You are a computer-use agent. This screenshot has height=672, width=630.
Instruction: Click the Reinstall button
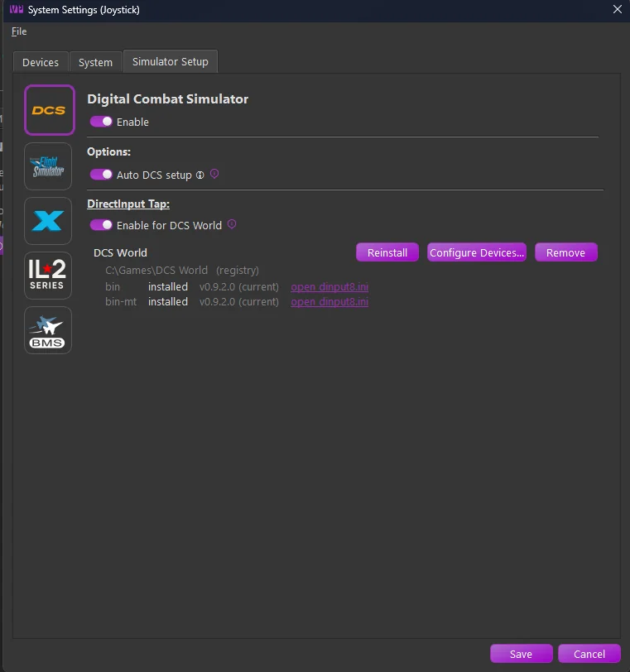[x=387, y=252]
